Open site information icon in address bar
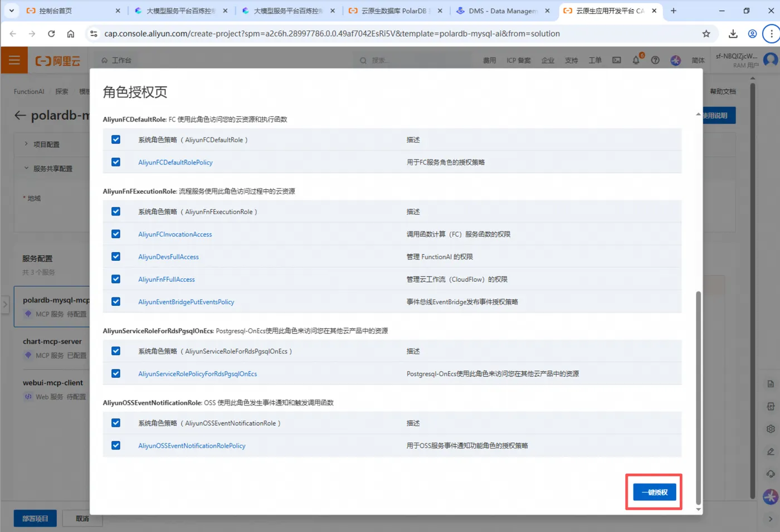780x532 pixels. point(94,34)
